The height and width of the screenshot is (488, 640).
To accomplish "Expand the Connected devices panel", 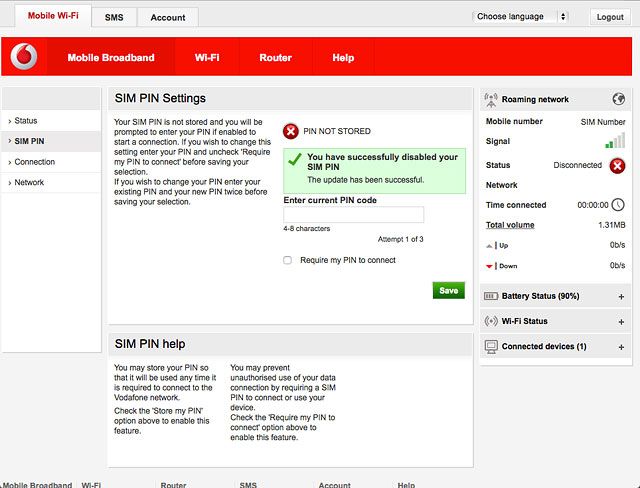I will tap(621, 347).
